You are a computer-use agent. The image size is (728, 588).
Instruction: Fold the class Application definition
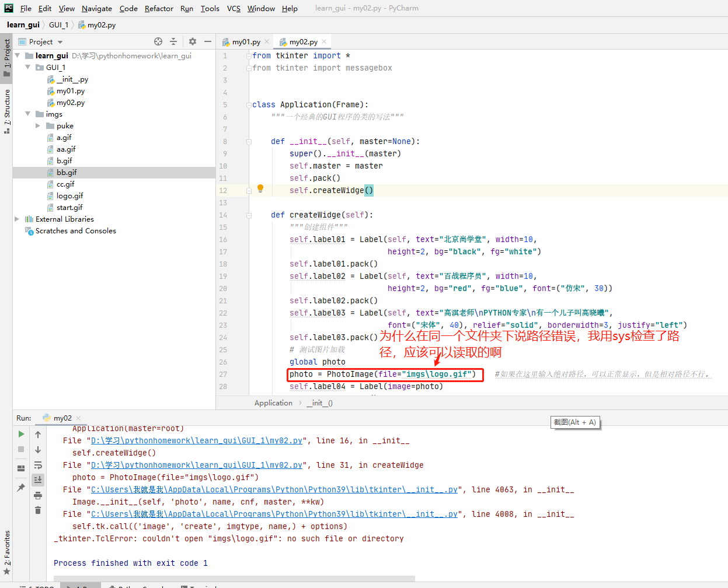coord(249,105)
